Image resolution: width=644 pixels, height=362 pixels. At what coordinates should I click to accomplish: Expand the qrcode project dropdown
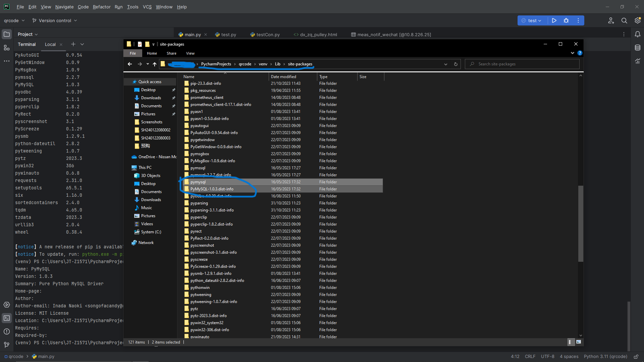point(14,20)
